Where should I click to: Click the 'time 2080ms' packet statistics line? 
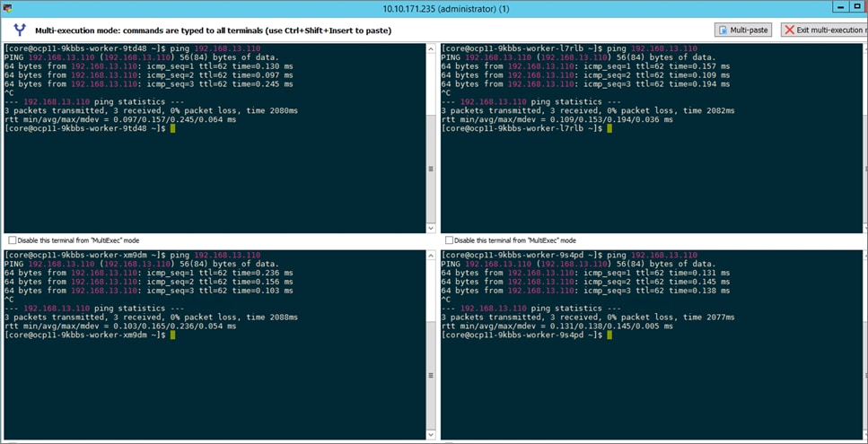point(151,110)
